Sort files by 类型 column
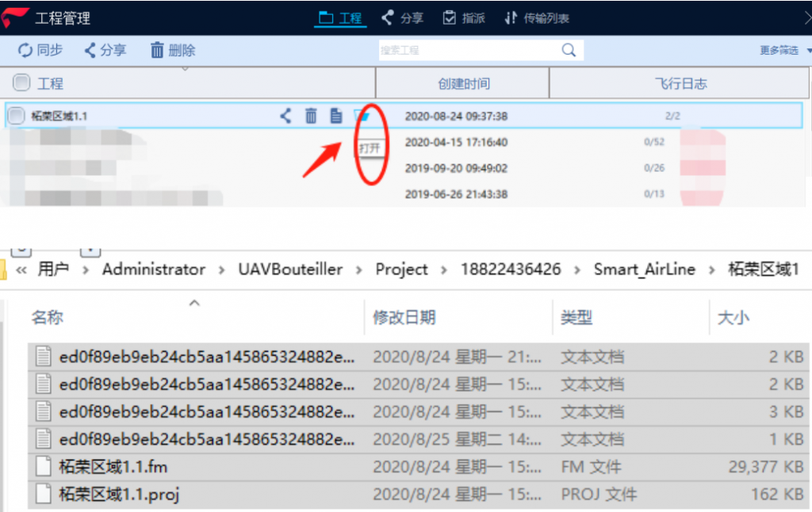Screen dimensions: 812x512 coord(576,317)
